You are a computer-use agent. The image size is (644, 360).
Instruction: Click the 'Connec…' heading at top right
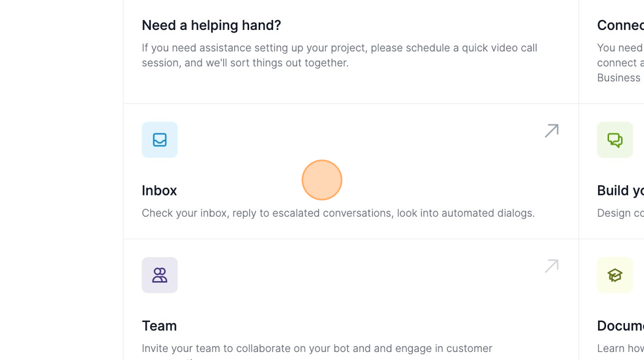(620, 25)
